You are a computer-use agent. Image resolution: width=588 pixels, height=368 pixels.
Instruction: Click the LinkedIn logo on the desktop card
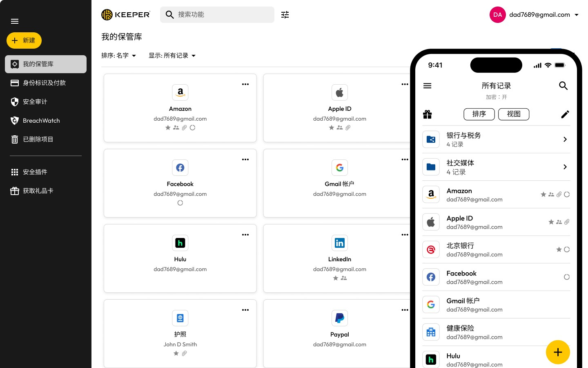click(x=340, y=243)
